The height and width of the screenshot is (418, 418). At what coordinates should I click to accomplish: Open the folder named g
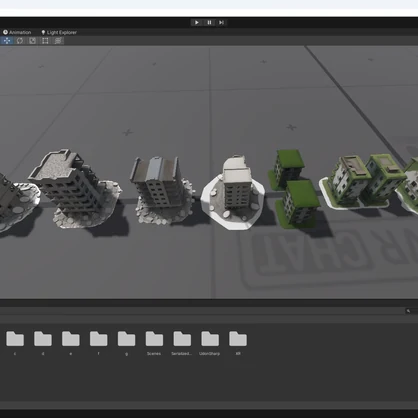point(126,339)
